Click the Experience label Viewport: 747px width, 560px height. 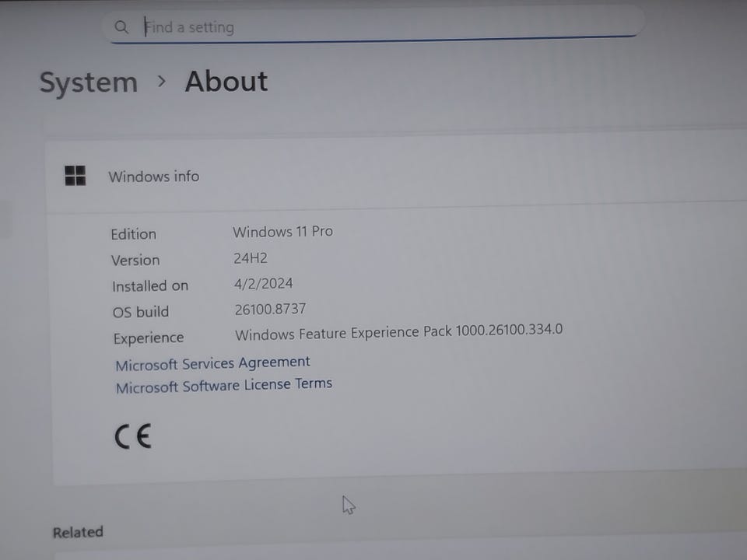click(x=148, y=338)
